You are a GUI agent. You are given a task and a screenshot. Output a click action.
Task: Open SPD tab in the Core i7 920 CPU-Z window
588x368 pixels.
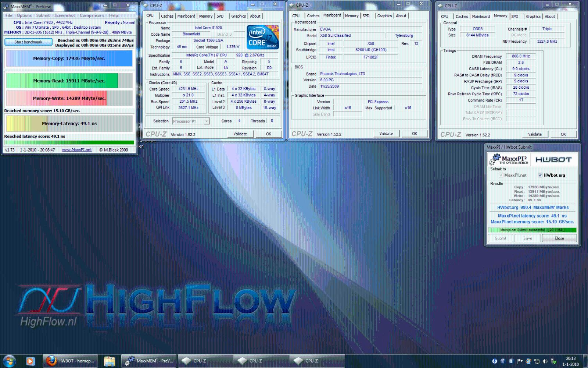(220, 16)
